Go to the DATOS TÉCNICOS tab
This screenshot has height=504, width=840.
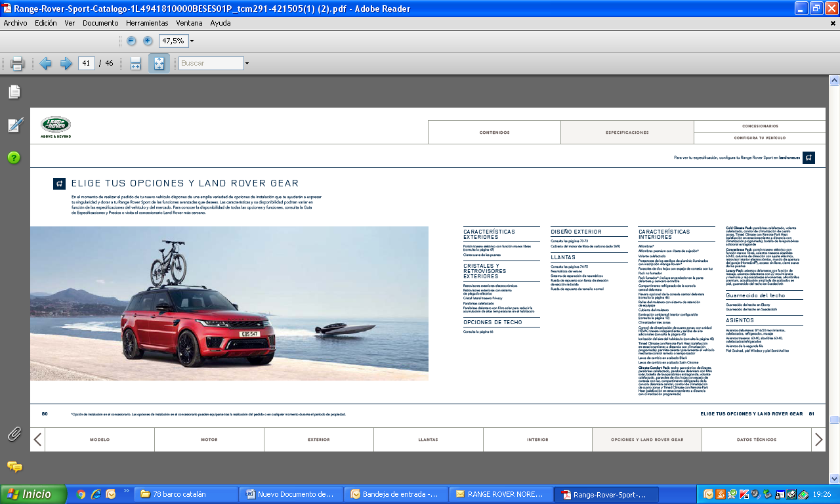[x=757, y=440]
